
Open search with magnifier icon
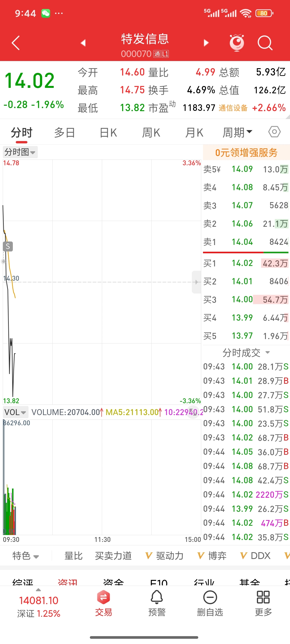(265, 43)
